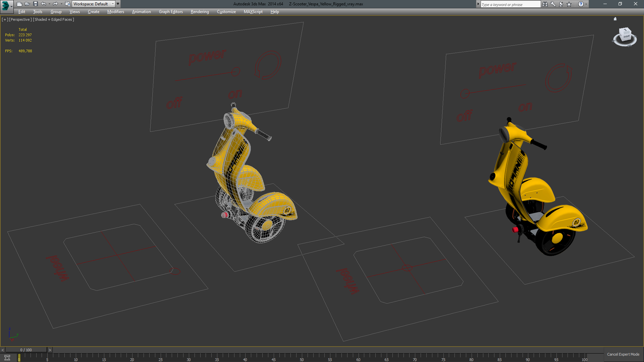Image resolution: width=644 pixels, height=362 pixels.
Task: Click the key Subscription Center icon
Action: coord(553,4)
